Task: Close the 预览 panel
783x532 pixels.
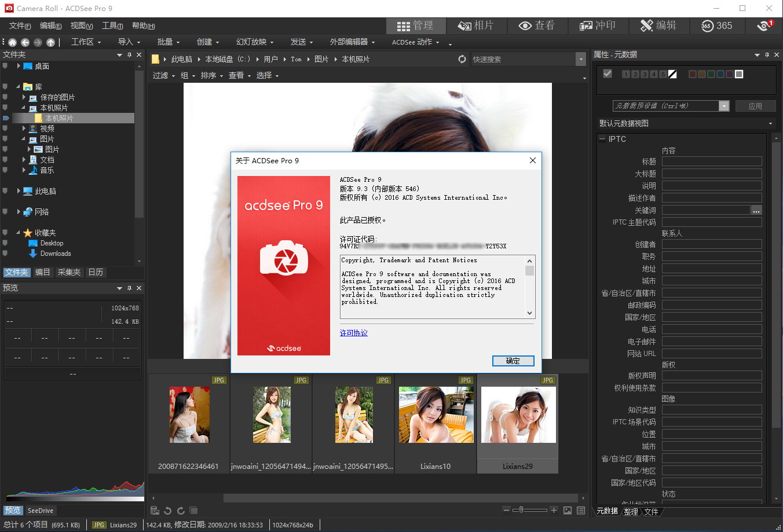Action: click(139, 288)
